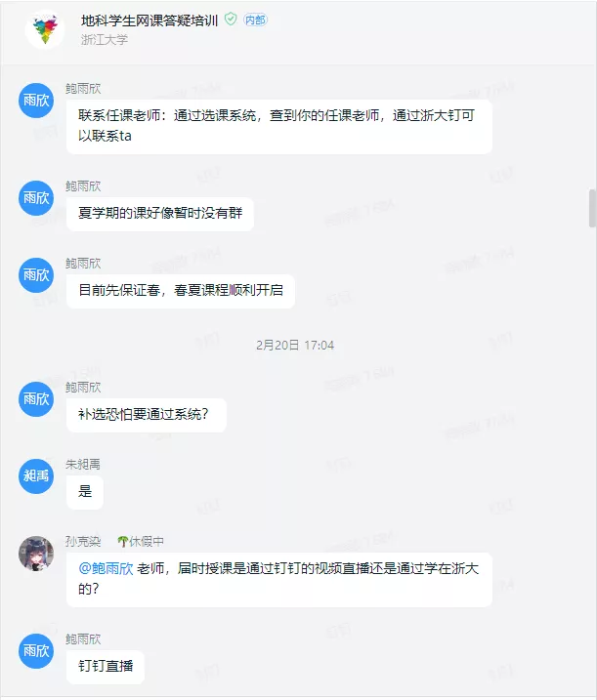Screen dimensions: 597x700
Task: Click 雨欣 avatar beside 联系任课老师 message
Action: coord(36,101)
